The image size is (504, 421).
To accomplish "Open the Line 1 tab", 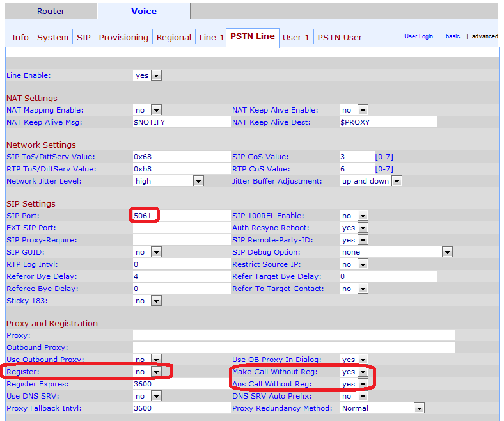I will 212,37.
